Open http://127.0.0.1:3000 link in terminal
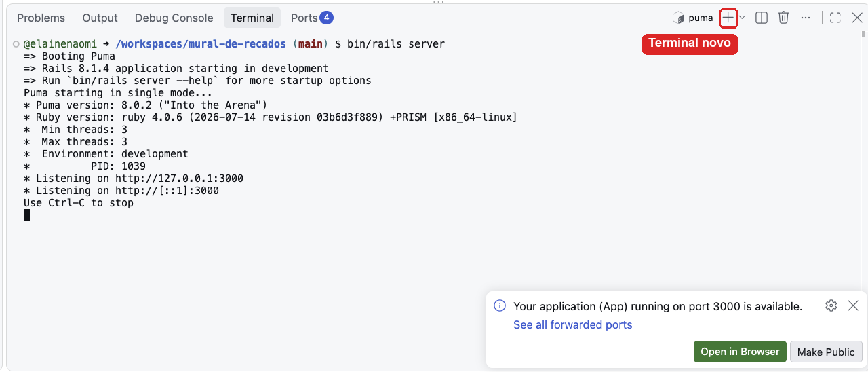 pyautogui.click(x=179, y=179)
